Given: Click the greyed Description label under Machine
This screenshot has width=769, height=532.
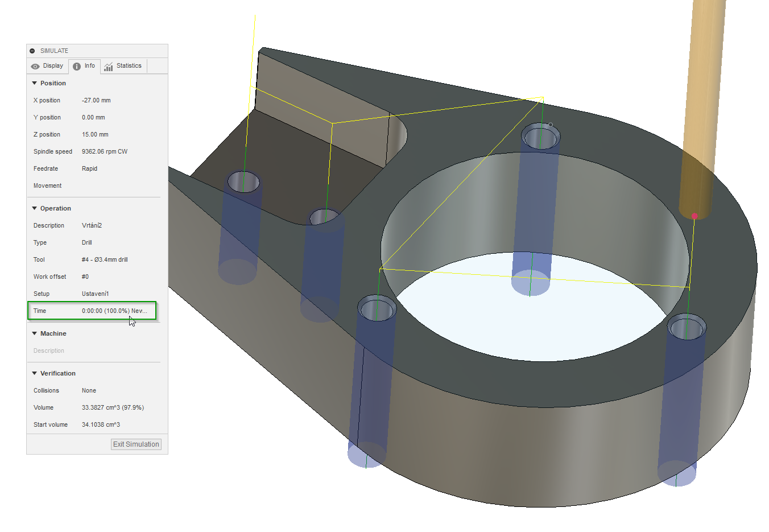Looking at the screenshot, I should coord(49,350).
